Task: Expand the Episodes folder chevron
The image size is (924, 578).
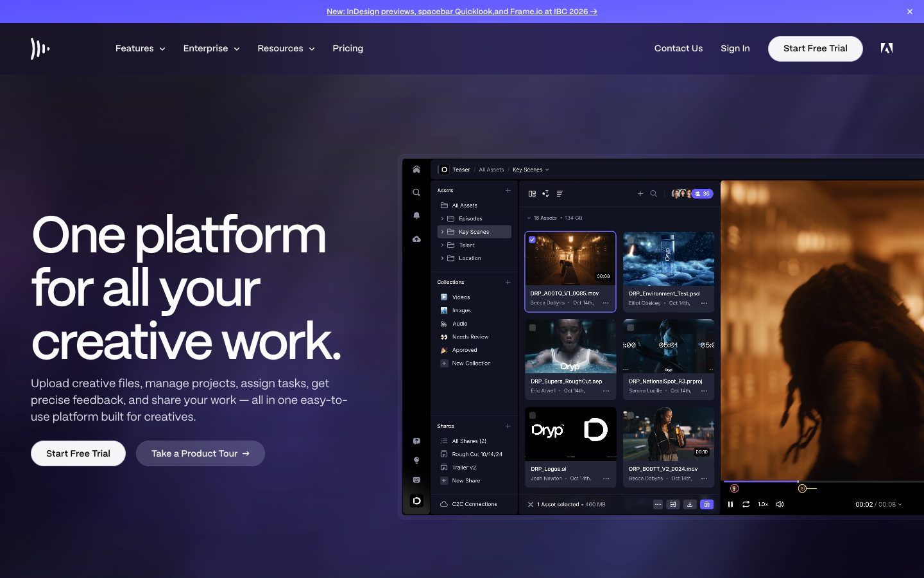Action: (x=442, y=218)
